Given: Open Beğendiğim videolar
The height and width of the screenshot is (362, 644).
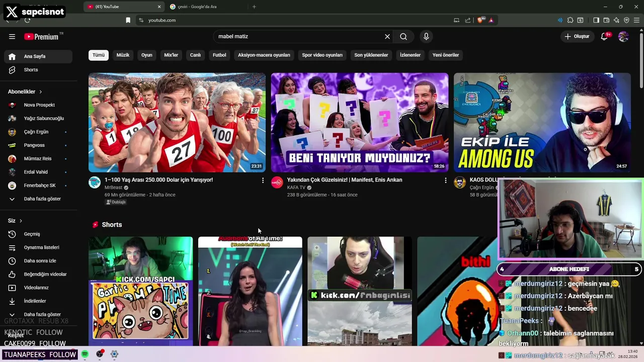Looking at the screenshot, I should point(38,275).
